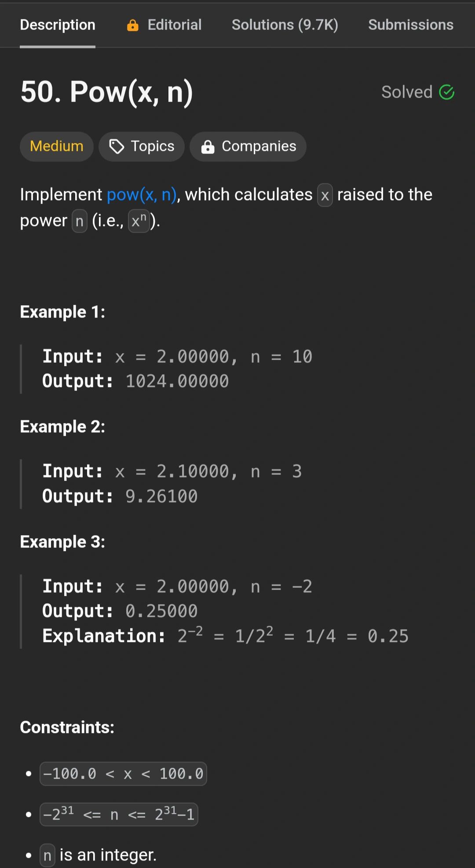Click the tag icon in Topics
The width and height of the screenshot is (475, 868).
tap(117, 146)
